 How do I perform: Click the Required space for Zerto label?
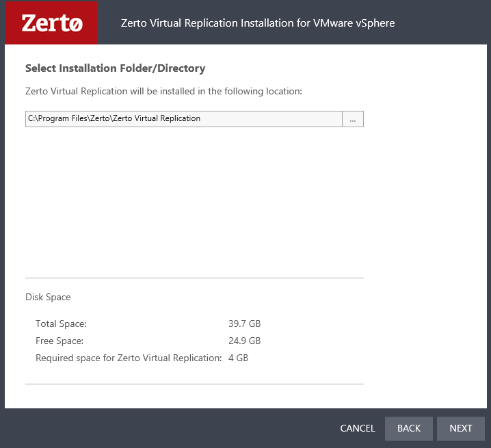click(x=129, y=358)
